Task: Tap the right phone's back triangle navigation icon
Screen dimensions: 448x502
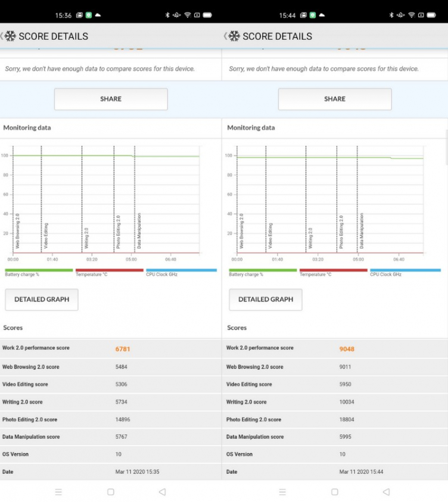Action: [x=386, y=492]
